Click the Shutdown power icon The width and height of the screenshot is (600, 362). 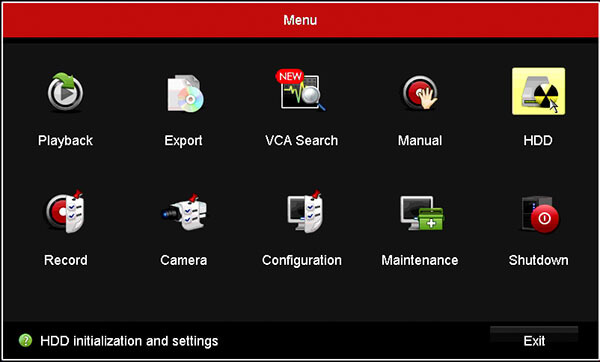[540, 214]
